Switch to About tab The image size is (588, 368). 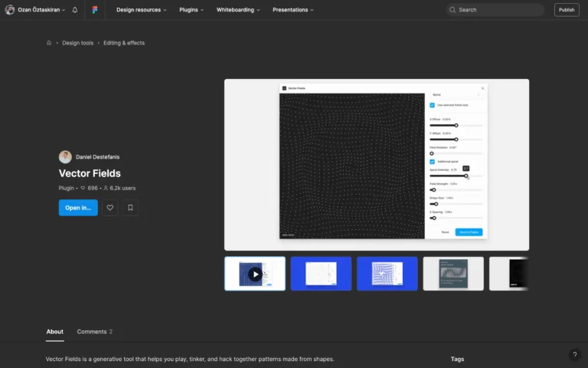tap(55, 331)
